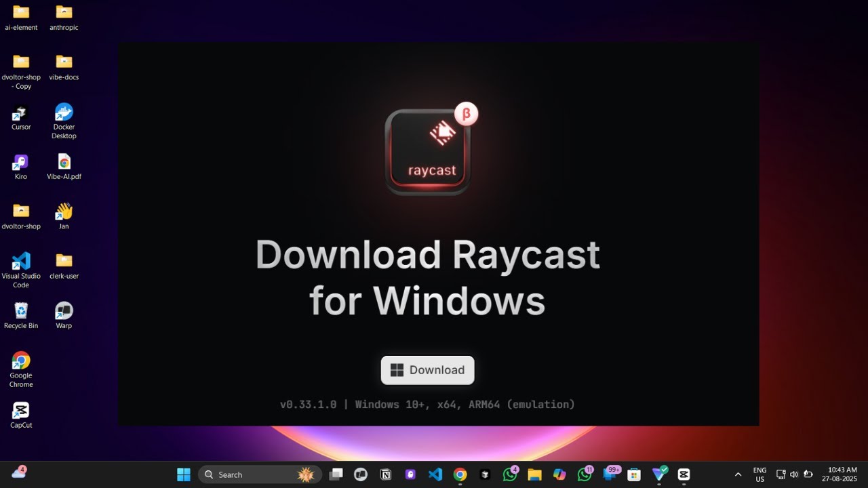
Task: Select the Kiro desktop shortcut
Action: pyautogui.click(x=21, y=167)
